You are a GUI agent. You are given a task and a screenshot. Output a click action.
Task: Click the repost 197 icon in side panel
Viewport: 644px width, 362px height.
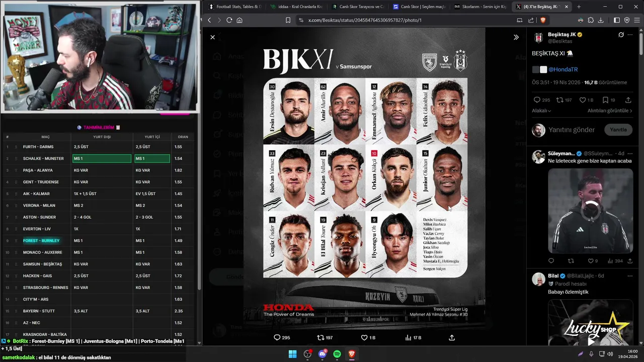[x=560, y=100]
